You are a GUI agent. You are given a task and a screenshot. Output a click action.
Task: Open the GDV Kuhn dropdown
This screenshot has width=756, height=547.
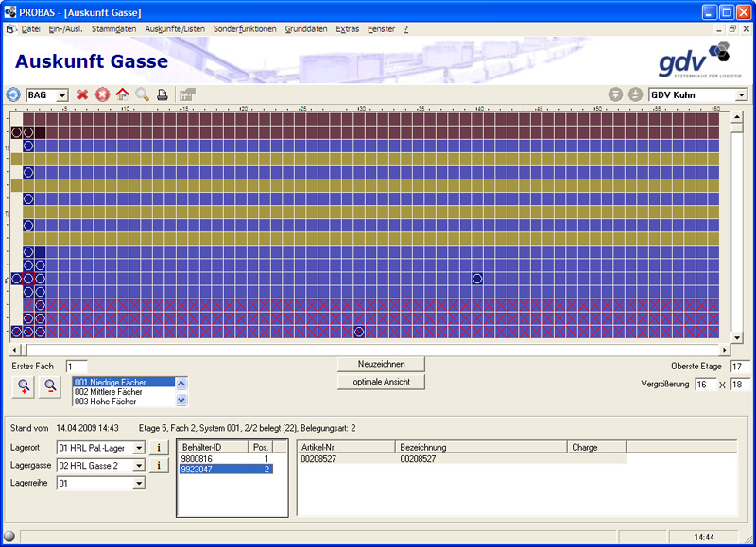tap(742, 94)
